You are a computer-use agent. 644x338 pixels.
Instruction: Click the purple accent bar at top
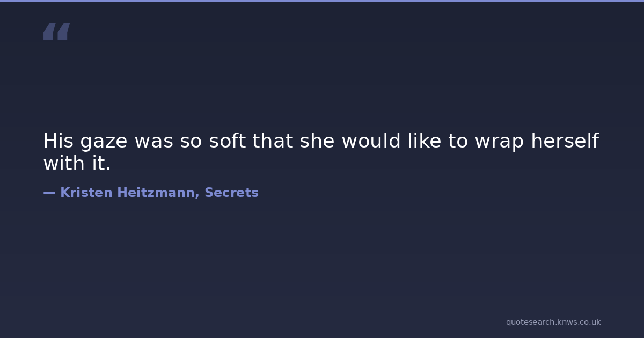coord(322,1)
